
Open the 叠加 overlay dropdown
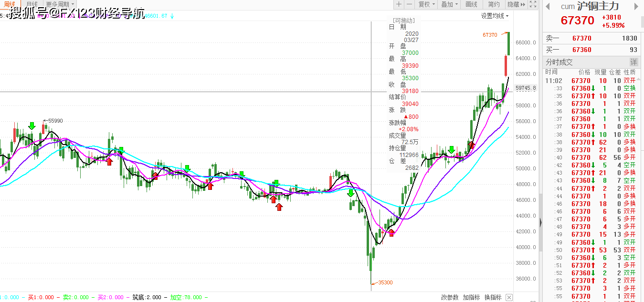tap(449, 4)
